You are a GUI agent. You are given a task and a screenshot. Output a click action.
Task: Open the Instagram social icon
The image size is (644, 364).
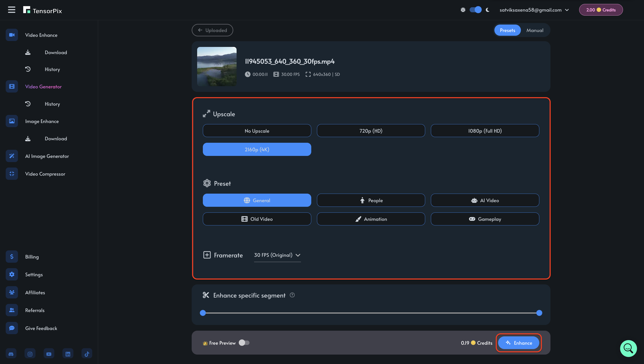click(30, 354)
